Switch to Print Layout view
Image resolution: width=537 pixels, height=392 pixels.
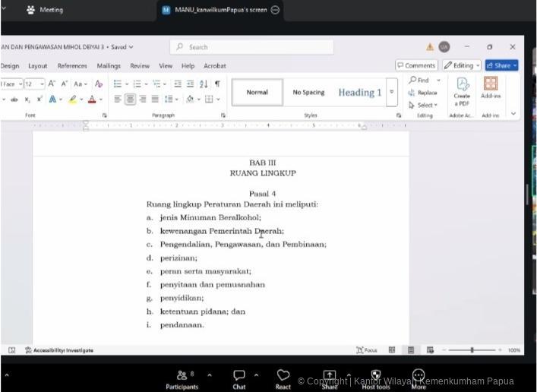click(x=411, y=350)
